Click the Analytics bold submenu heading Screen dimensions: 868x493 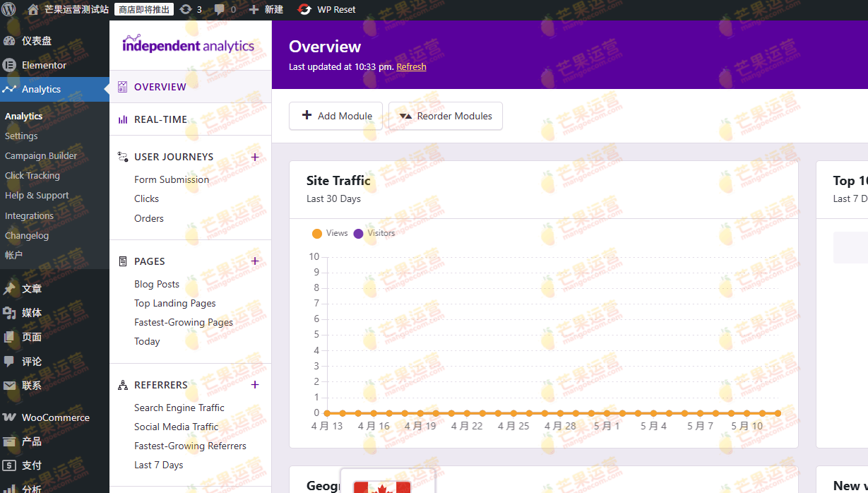click(x=24, y=116)
